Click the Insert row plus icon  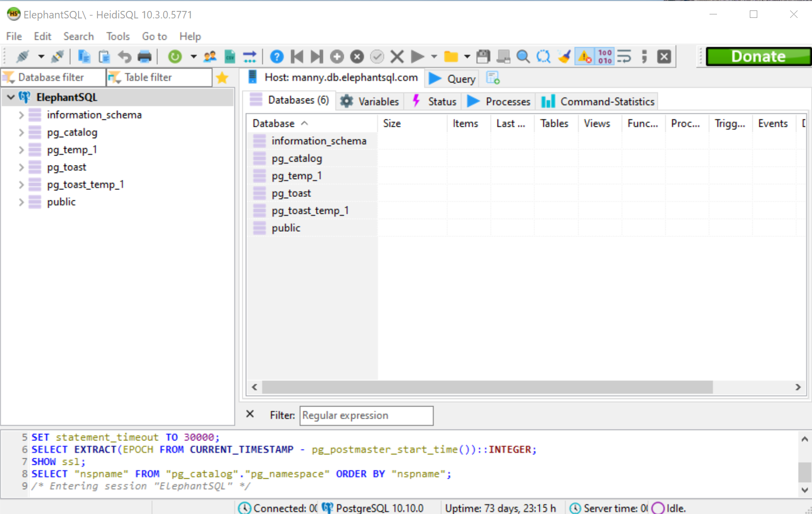337,57
